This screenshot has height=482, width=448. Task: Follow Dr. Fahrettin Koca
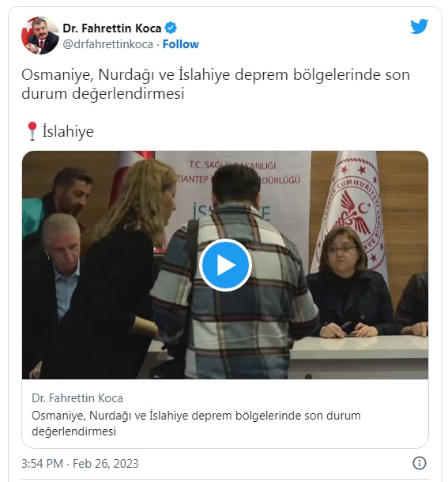coord(180,44)
